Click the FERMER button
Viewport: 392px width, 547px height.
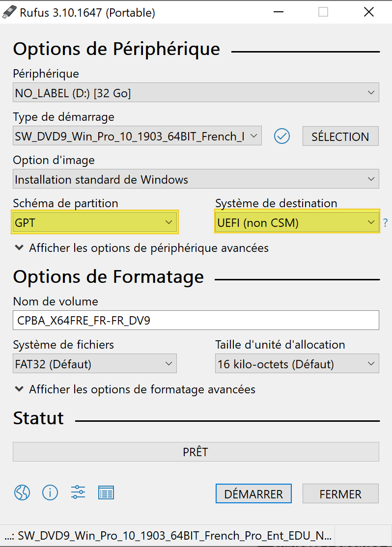[340, 494]
